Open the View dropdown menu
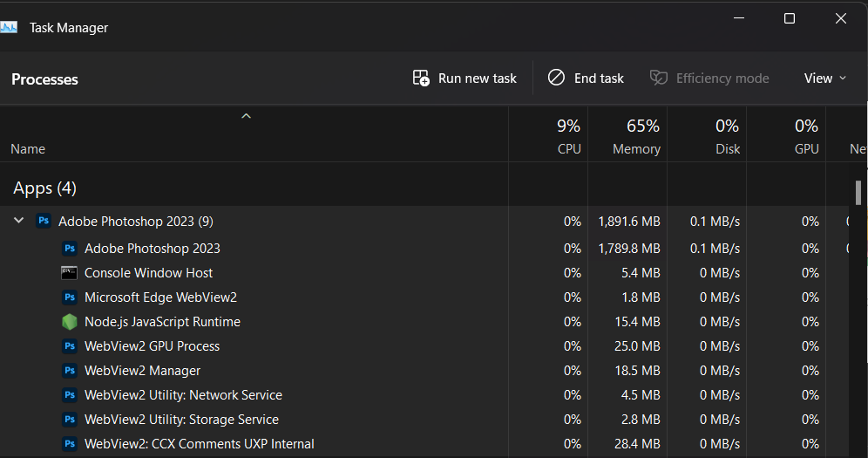Screen dimensions: 868x458 point(824,79)
